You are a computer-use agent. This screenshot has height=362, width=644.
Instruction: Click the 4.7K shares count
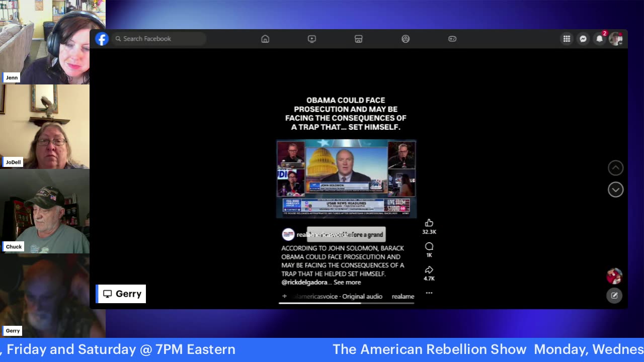[x=429, y=279]
